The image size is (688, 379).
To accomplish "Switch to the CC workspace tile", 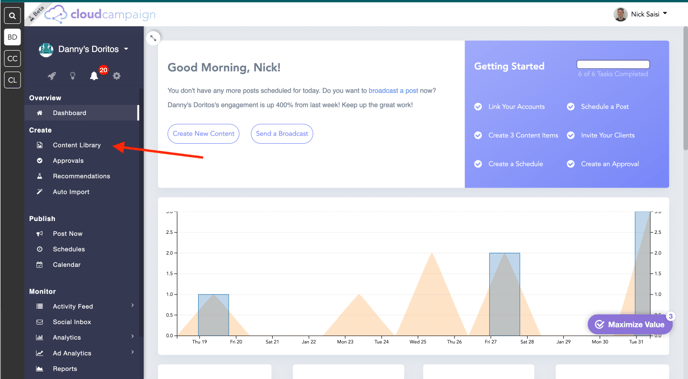I will (12, 58).
